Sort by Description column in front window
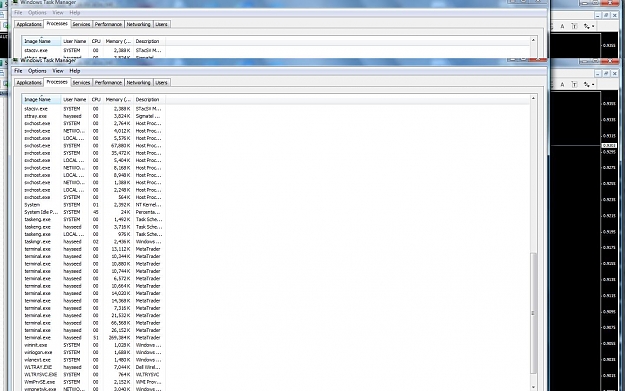 click(149, 100)
